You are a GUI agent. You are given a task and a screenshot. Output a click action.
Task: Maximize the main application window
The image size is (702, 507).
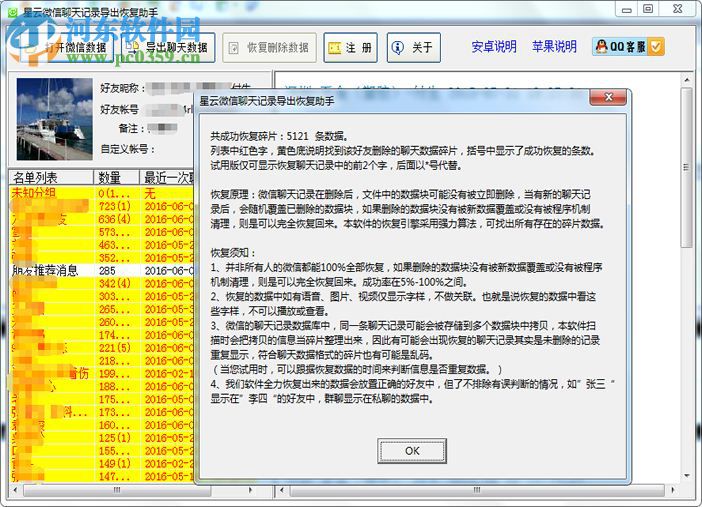pyautogui.click(x=648, y=9)
